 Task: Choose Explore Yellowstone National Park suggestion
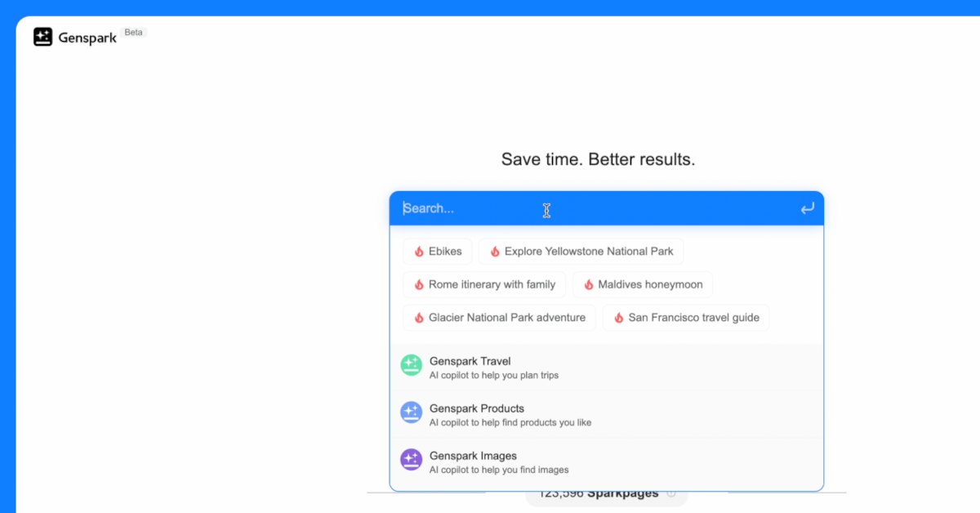[581, 252]
